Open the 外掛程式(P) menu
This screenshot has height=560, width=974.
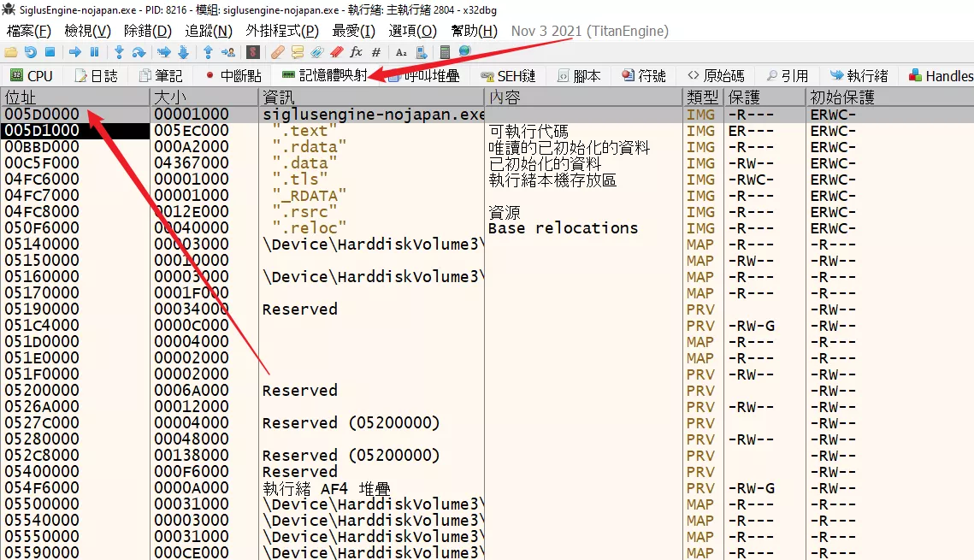pyautogui.click(x=282, y=31)
